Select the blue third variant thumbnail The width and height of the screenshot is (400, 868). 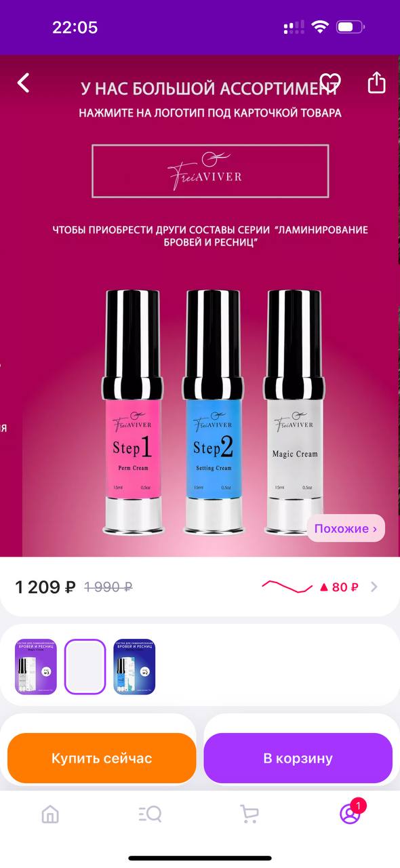(x=134, y=667)
